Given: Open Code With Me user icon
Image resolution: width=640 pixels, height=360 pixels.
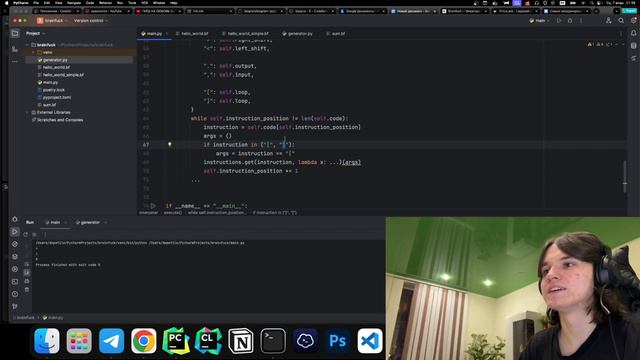Looking at the screenshot, I should coord(609,20).
